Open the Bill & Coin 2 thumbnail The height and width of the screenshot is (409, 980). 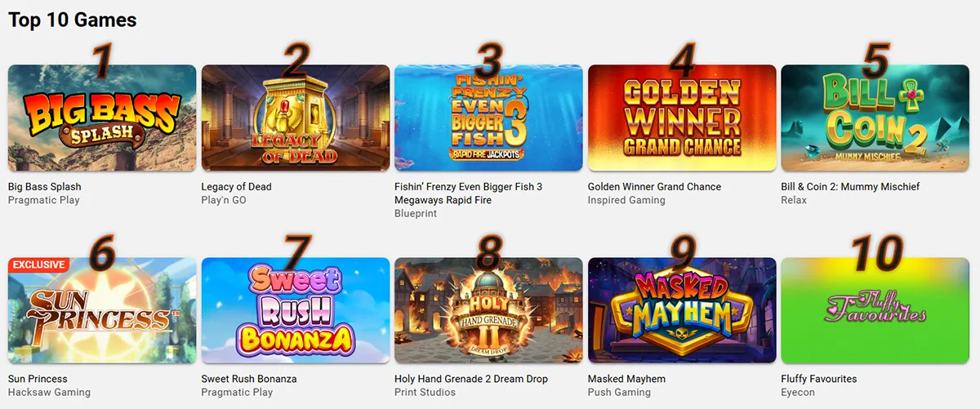click(875, 118)
